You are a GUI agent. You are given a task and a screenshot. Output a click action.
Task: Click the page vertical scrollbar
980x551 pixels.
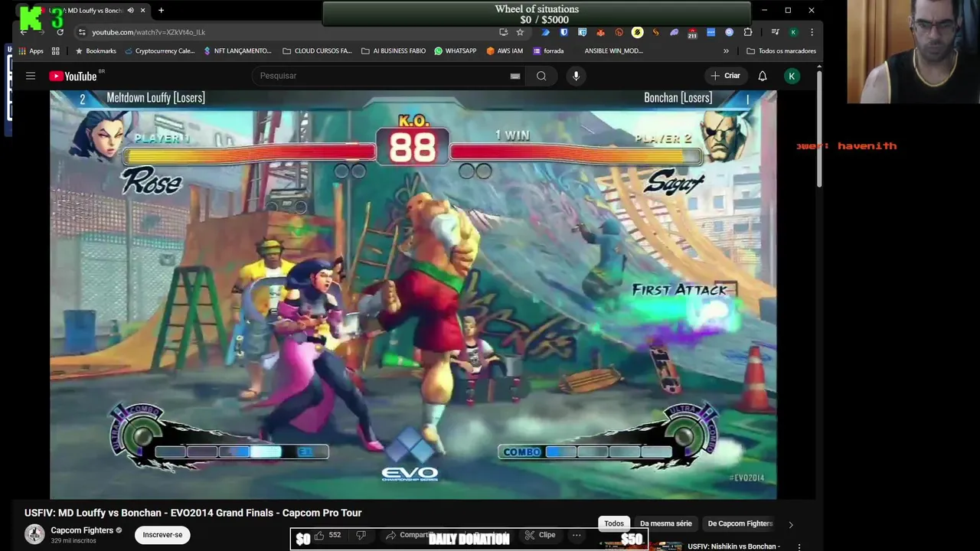pos(819,130)
